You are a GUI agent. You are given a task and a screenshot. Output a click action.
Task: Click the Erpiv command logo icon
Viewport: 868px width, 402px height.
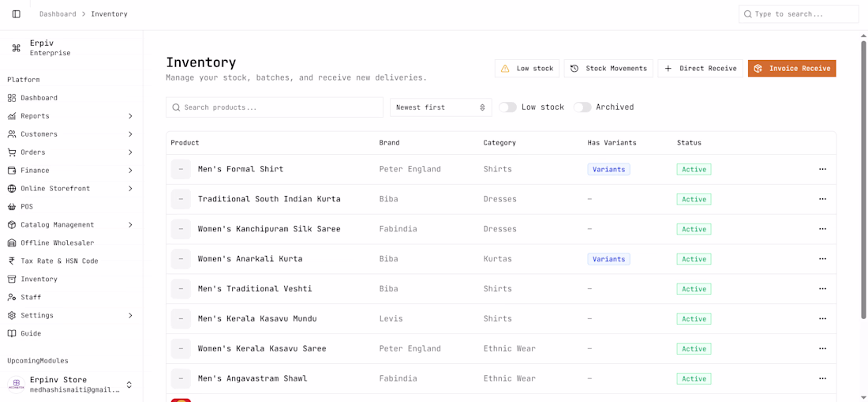click(x=16, y=48)
